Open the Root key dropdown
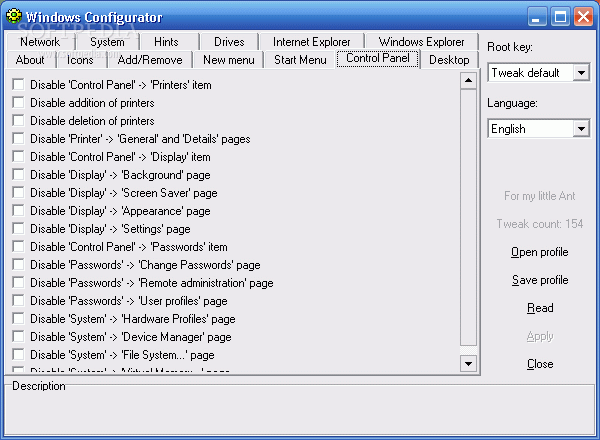This screenshot has width=600, height=440. [x=581, y=73]
